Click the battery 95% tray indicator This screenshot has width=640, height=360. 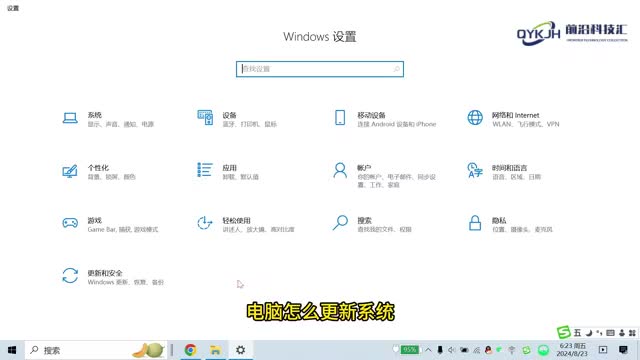tap(409, 350)
